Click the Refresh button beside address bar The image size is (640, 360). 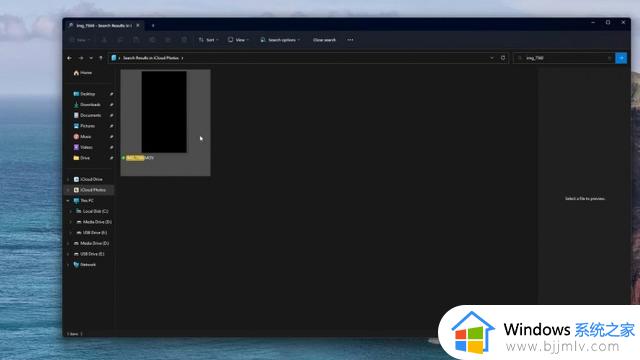click(x=503, y=58)
